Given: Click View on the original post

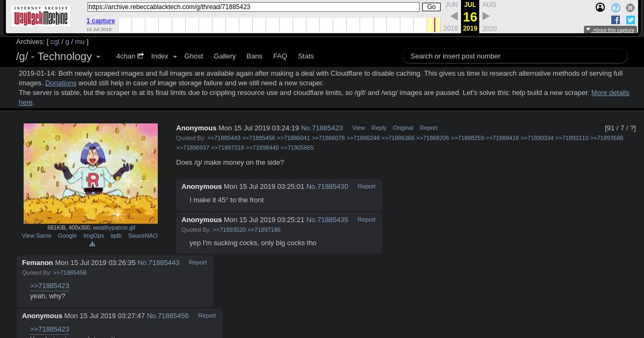Looking at the screenshot, I should click(358, 128).
